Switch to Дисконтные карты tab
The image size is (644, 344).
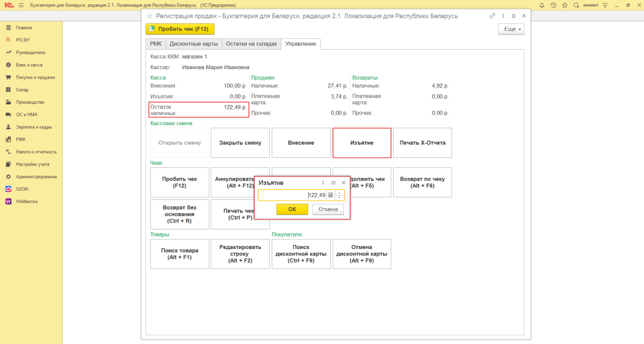(x=194, y=44)
